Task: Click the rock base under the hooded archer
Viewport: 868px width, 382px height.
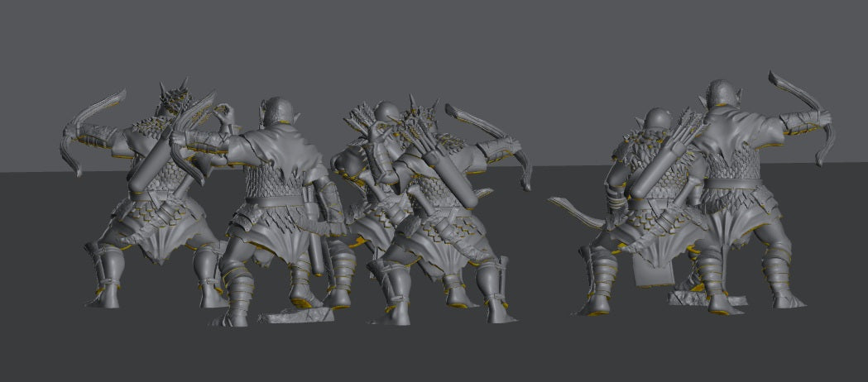Action: (x=296, y=316)
